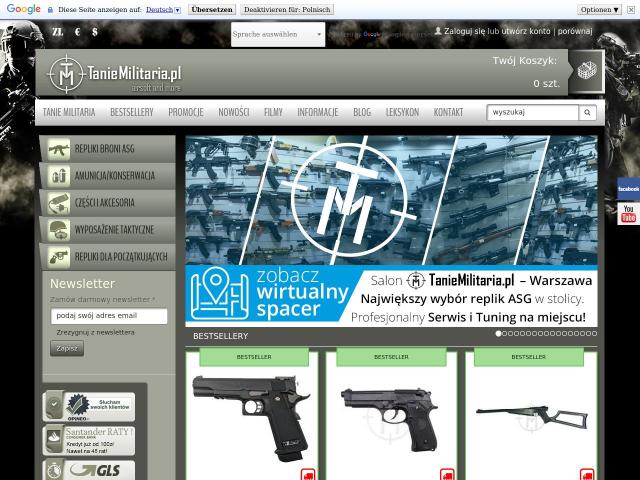This screenshot has height=480, width=640.
Task: Open the Filmy menu item
Action: click(x=273, y=112)
